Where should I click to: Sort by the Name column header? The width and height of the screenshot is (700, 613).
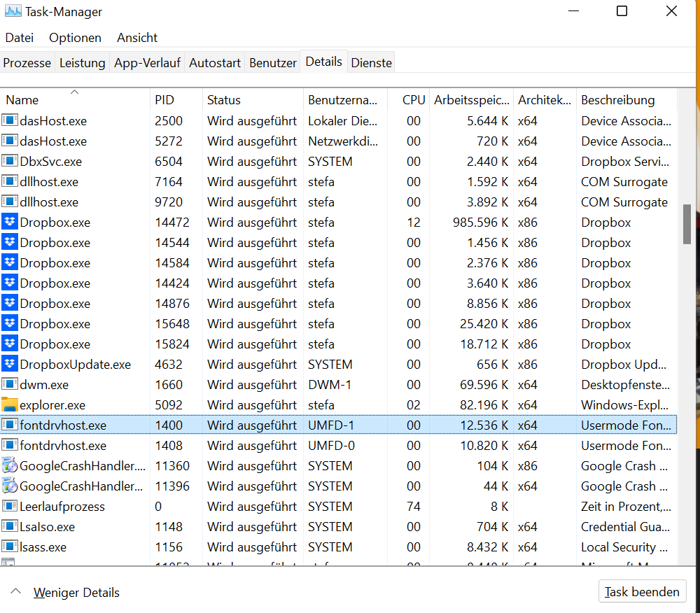click(75, 99)
